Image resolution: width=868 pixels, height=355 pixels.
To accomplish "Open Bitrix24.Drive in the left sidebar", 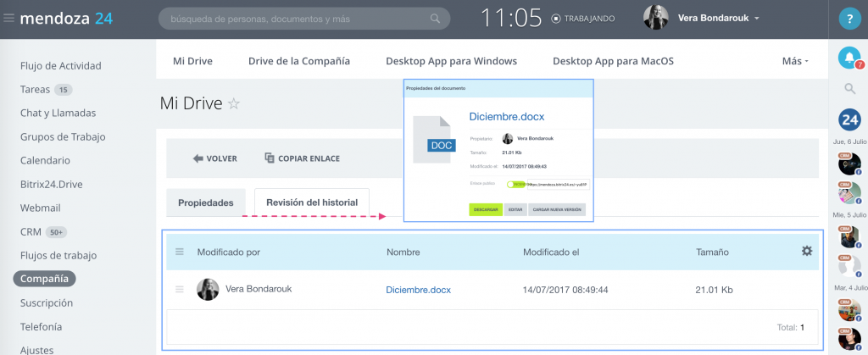I will pyautogui.click(x=52, y=185).
